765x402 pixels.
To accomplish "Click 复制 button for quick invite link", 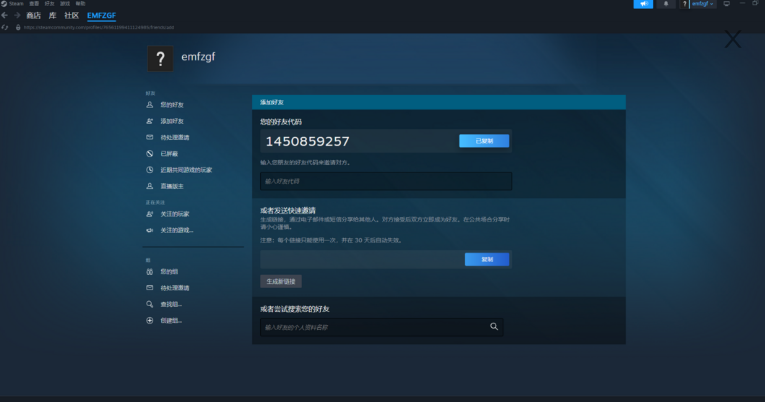I will [x=487, y=259].
